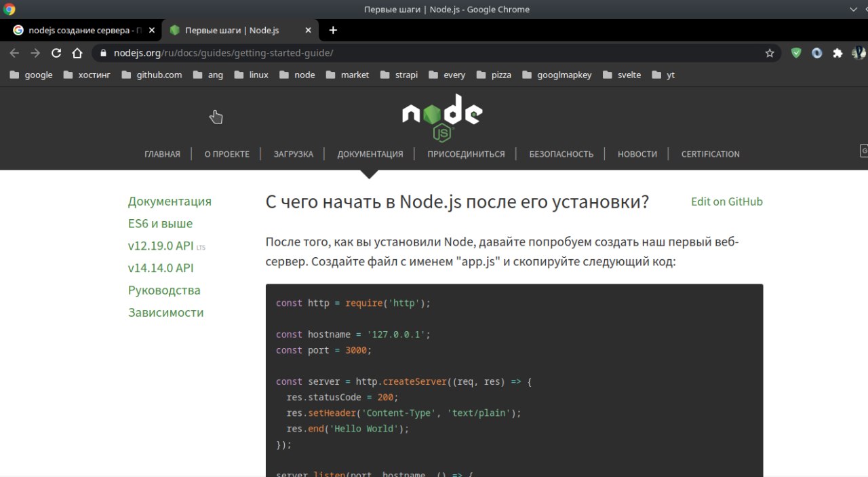This screenshot has height=477, width=868.
Task: Open the market bookmarks folder
Action: pos(347,75)
